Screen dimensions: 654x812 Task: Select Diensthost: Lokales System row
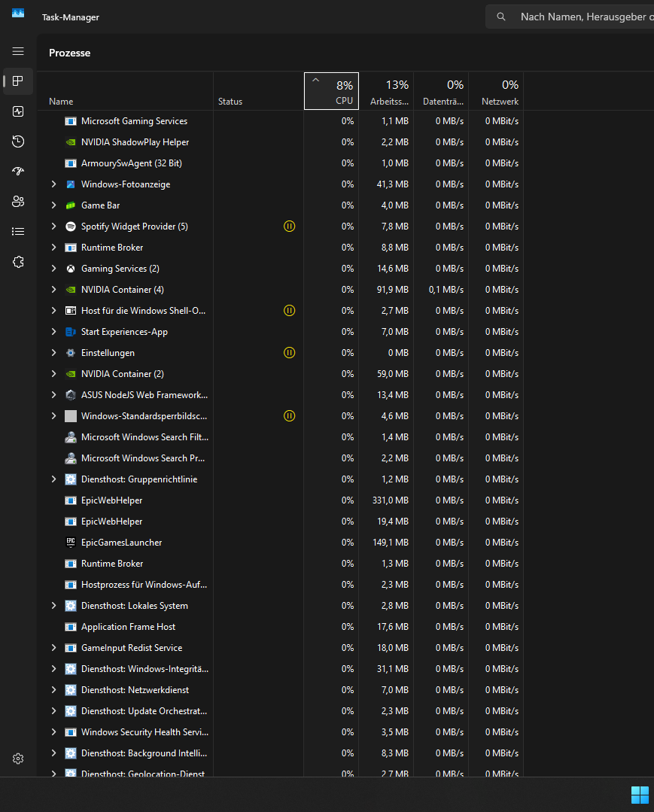coord(280,605)
